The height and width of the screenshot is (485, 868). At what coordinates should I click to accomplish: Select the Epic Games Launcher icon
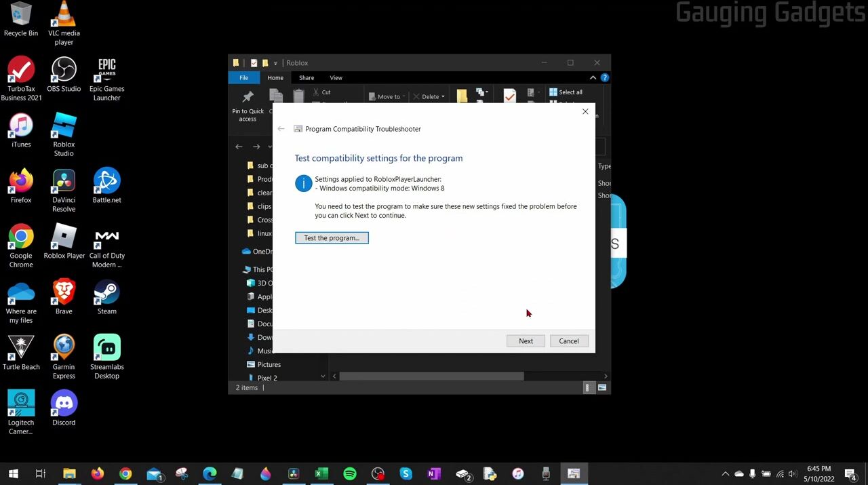tap(106, 79)
